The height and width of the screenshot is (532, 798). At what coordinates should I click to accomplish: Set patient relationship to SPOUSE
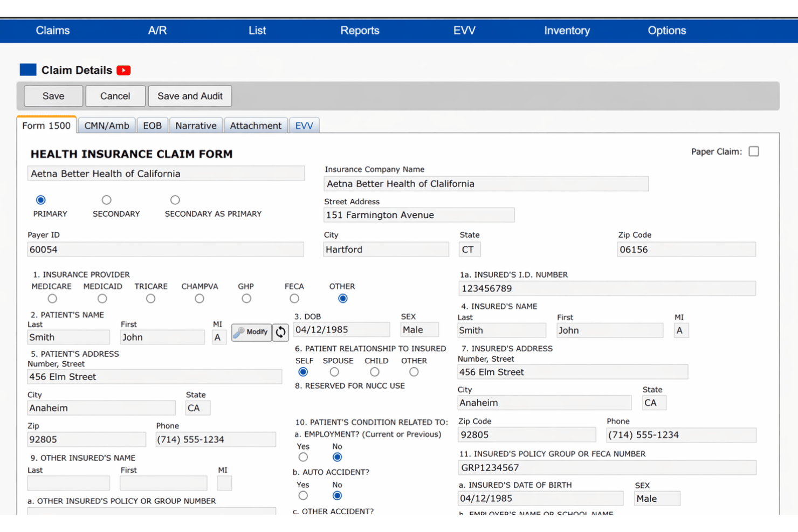click(334, 372)
